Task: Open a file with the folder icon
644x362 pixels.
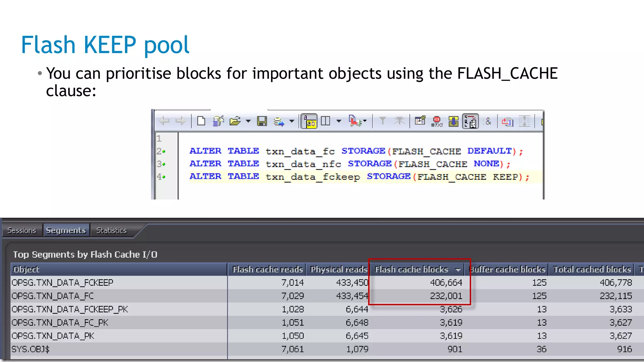Action: [x=235, y=121]
